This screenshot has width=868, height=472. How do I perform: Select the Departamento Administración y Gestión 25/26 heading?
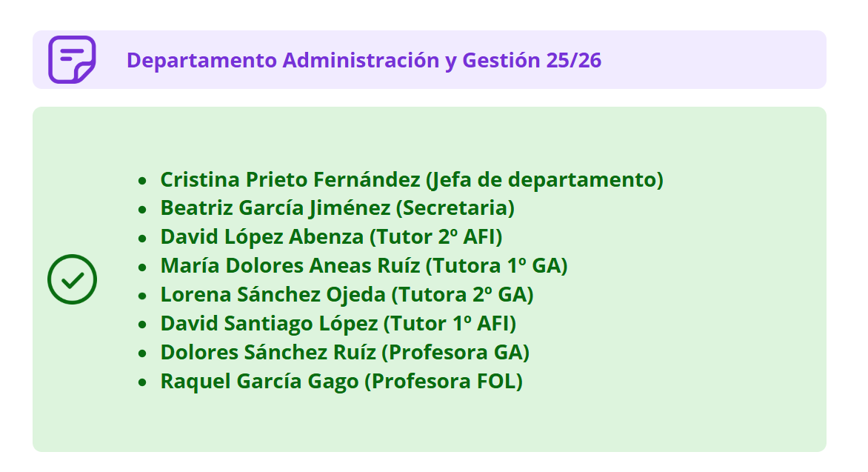click(x=364, y=60)
